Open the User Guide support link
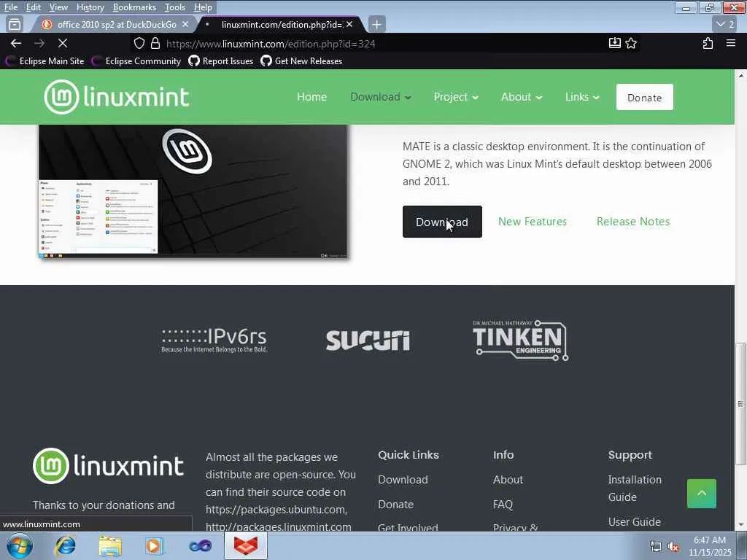This screenshot has height=560, width=747. pyautogui.click(x=634, y=522)
